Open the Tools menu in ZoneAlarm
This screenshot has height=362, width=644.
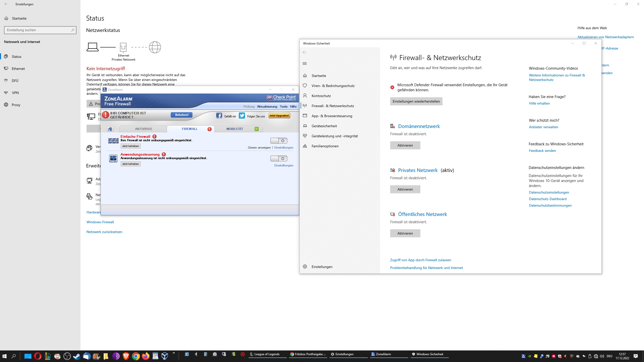(284, 107)
